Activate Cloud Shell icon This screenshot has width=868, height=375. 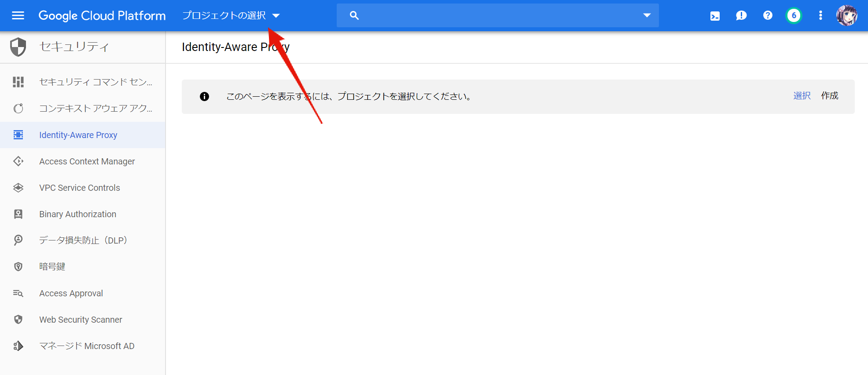(x=715, y=16)
